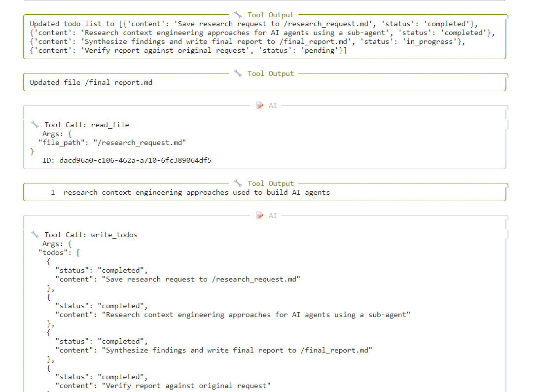This screenshot has width=535, height=392.
Task: Click 'research context engineering approaches used to build AI agents'
Action: (197, 192)
